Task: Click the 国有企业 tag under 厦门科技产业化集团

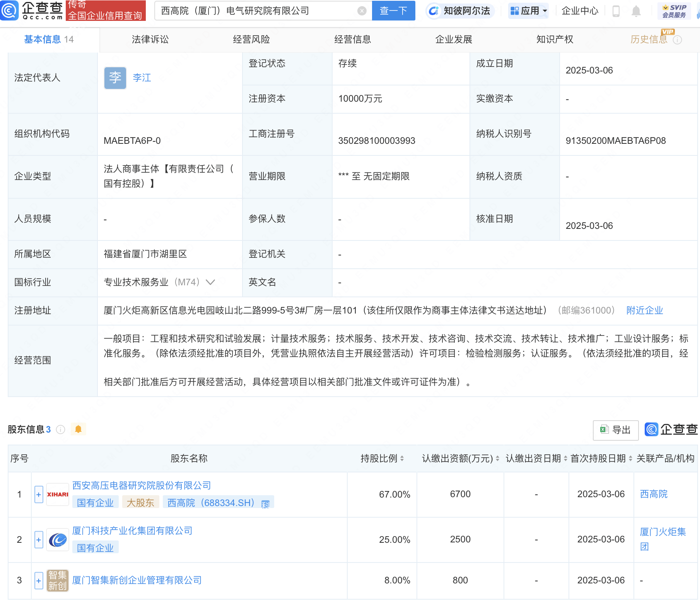Action: pyautogui.click(x=95, y=548)
